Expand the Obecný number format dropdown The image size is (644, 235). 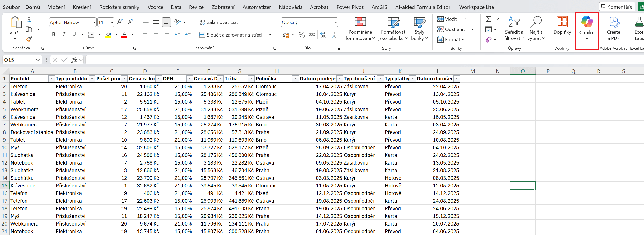[x=336, y=22]
